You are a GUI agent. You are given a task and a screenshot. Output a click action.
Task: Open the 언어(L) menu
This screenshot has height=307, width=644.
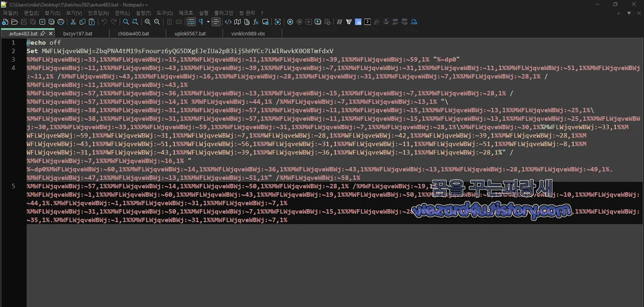tap(122, 13)
